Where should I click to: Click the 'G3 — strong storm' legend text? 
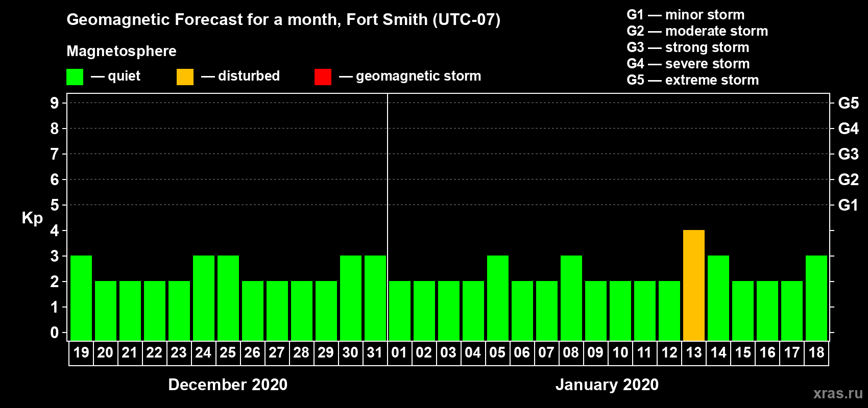click(x=688, y=47)
